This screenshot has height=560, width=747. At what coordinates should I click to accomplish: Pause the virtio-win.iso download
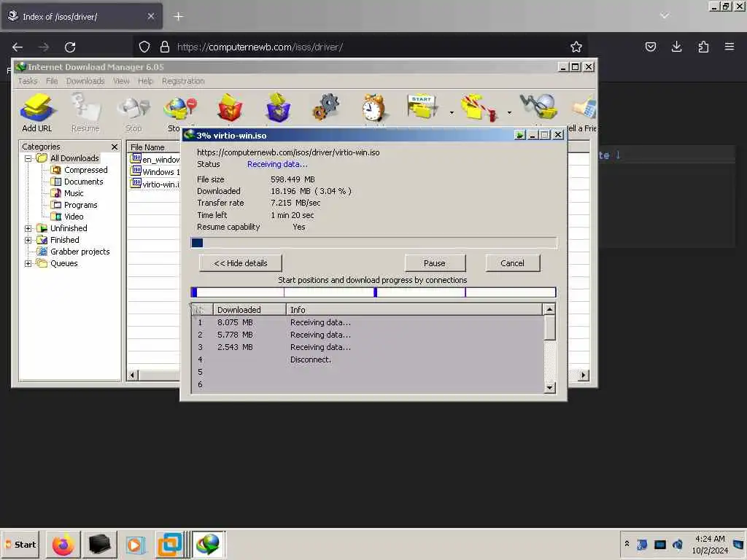point(435,263)
